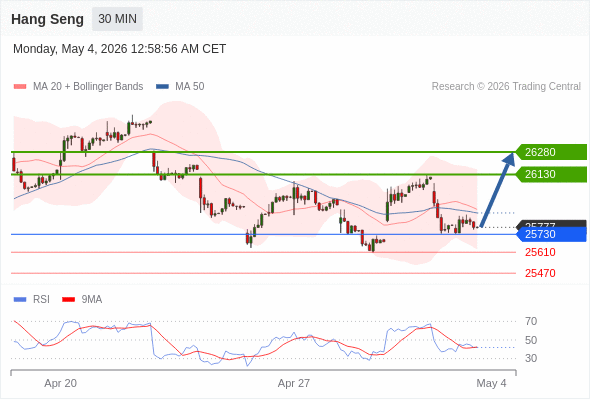The width and height of the screenshot is (590, 400).
Task: Click the red 9MA color swatch
Action: [x=68, y=300]
